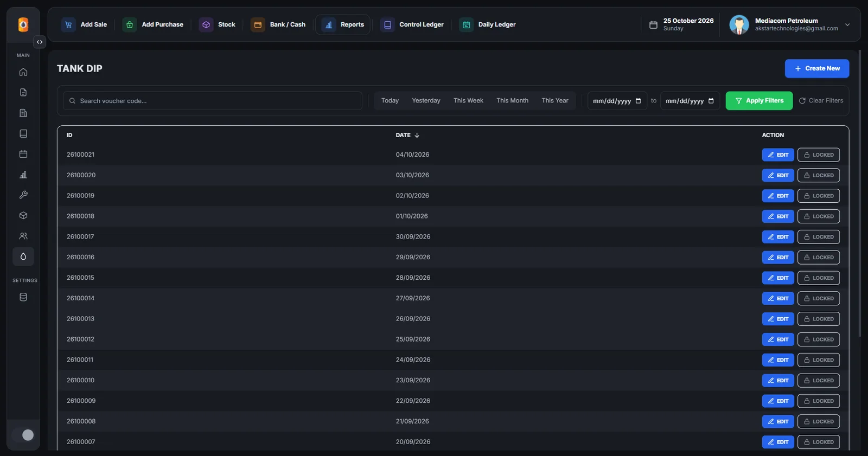This screenshot has width=868, height=456.
Task: Select the This Week filter
Action: click(x=468, y=101)
